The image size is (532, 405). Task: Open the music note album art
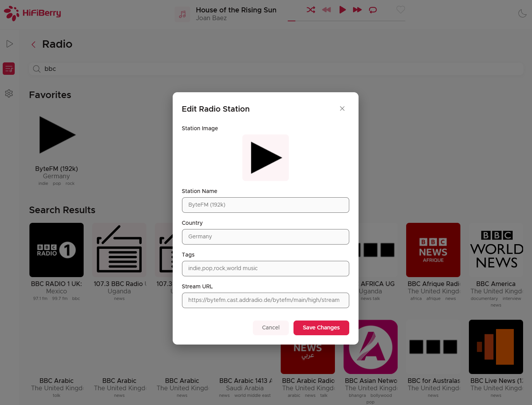[182, 14]
